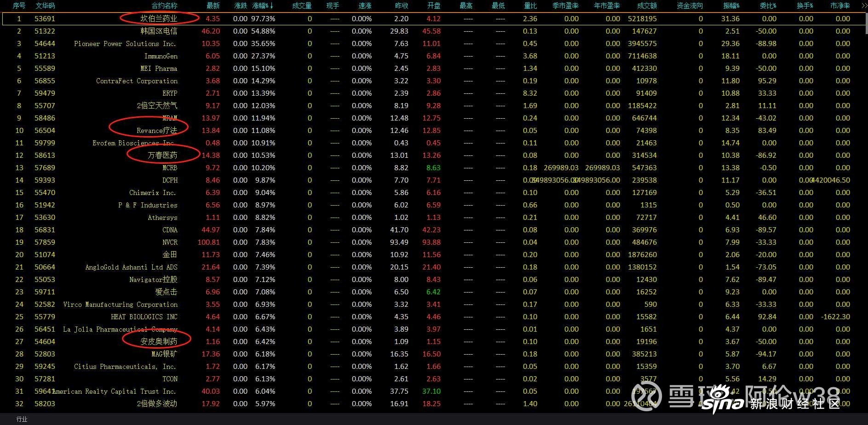Select the CDNA contract name
This screenshot has height=425, width=868.
170,230
